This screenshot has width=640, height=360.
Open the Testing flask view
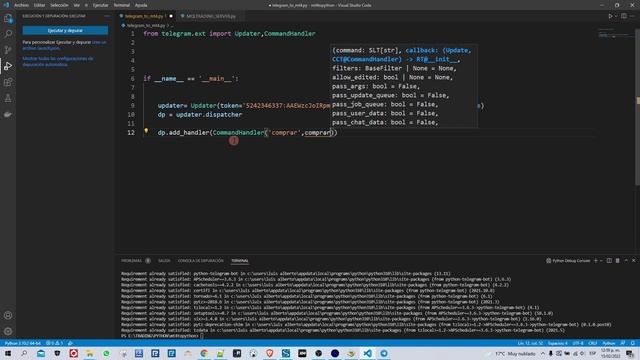point(8,98)
